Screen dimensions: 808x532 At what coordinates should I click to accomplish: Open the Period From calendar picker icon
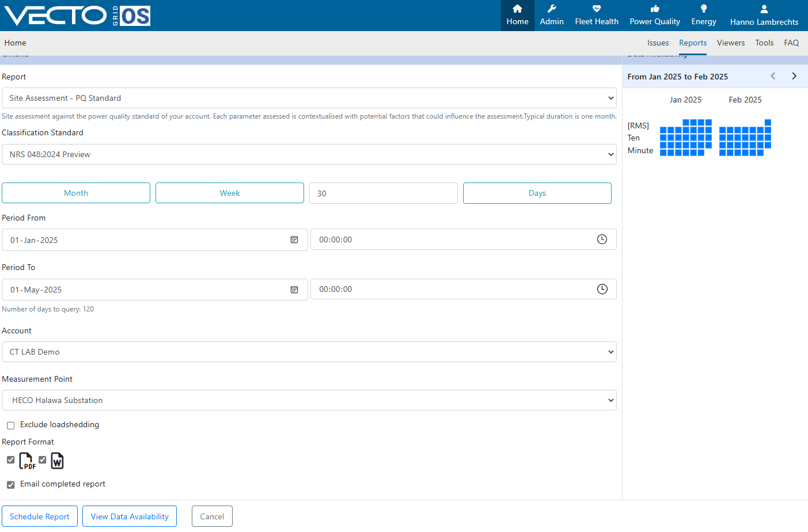pyautogui.click(x=294, y=240)
